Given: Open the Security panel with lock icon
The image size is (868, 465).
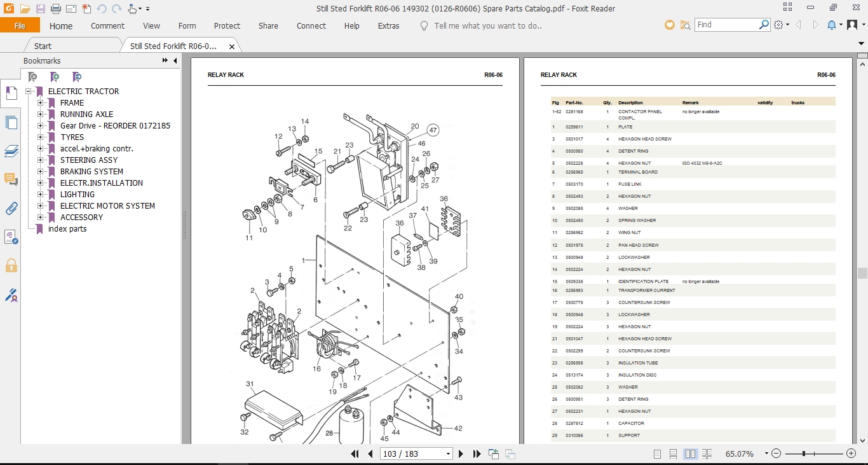Looking at the screenshot, I should (x=11, y=266).
